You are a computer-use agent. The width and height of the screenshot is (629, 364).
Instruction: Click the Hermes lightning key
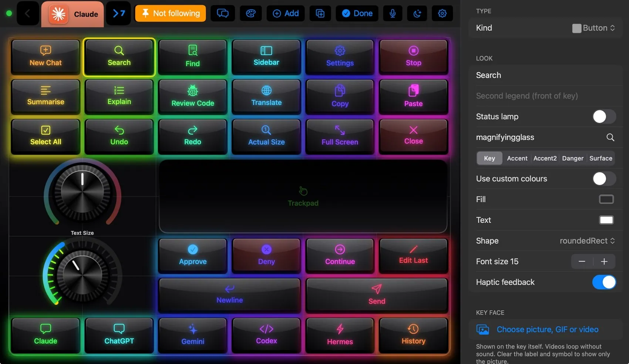pyautogui.click(x=340, y=335)
